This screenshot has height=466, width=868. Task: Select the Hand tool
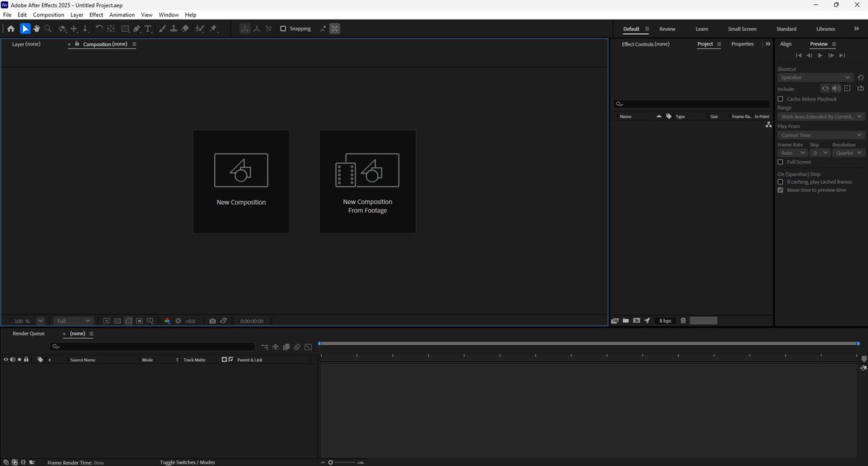36,29
